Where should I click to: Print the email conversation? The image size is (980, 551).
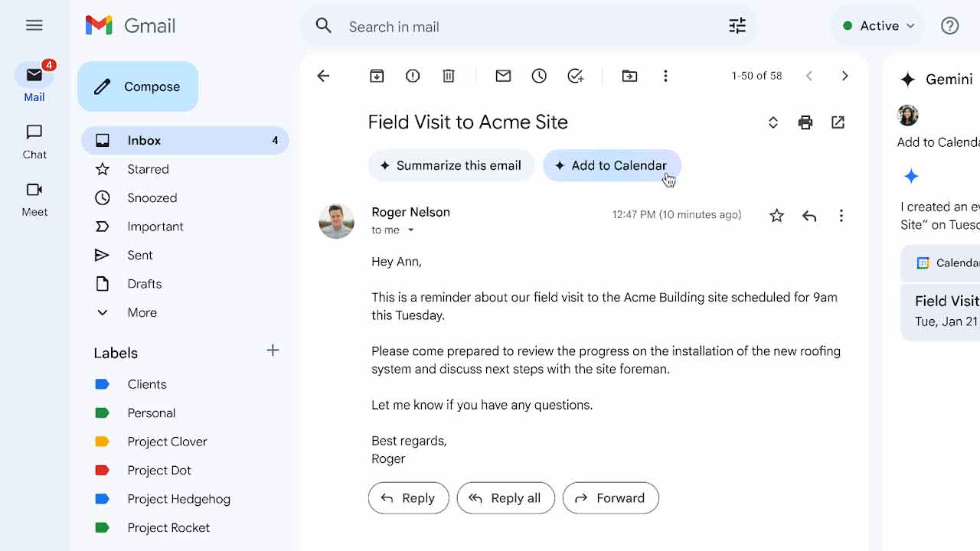tap(805, 122)
